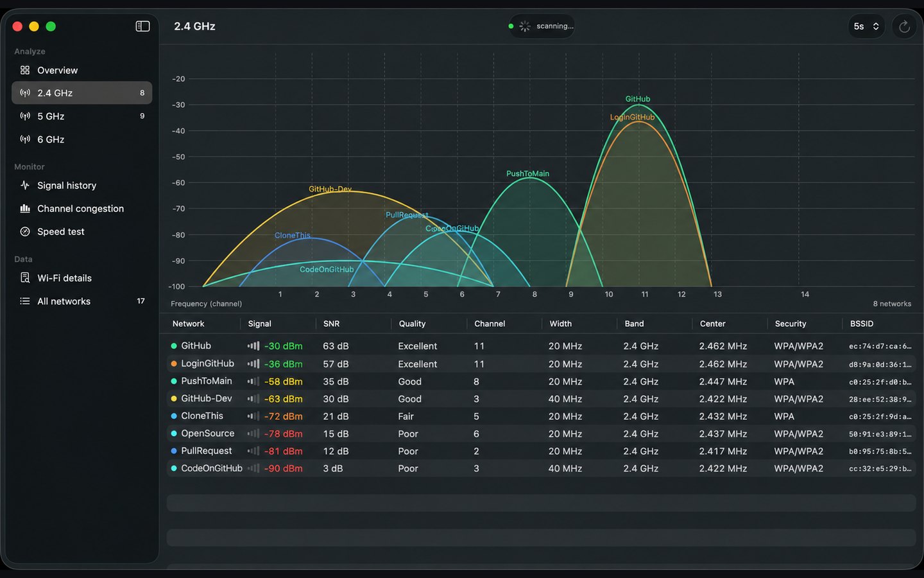
Task: Sort table by Quality column header
Action: [x=412, y=324]
